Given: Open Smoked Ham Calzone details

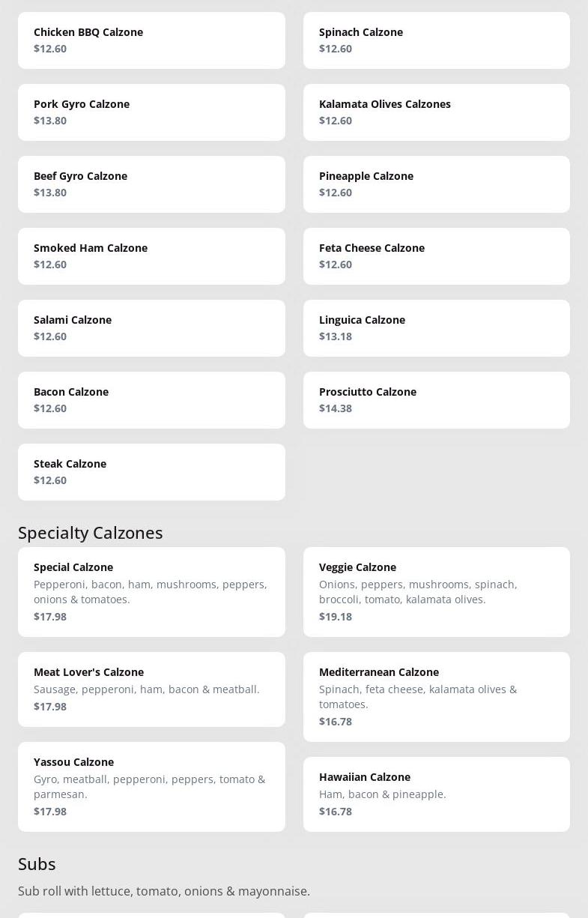Looking at the screenshot, I should pos(151,256).
